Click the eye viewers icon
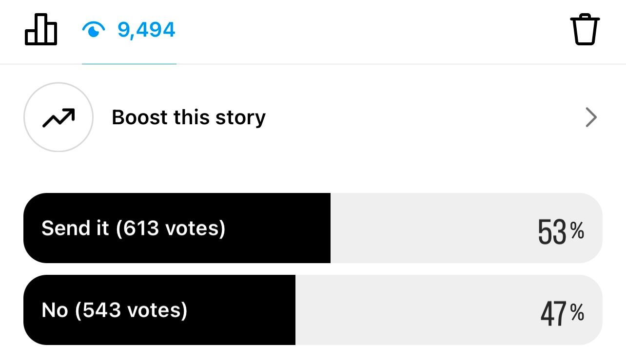626x364 pixels. pos(94,30)
